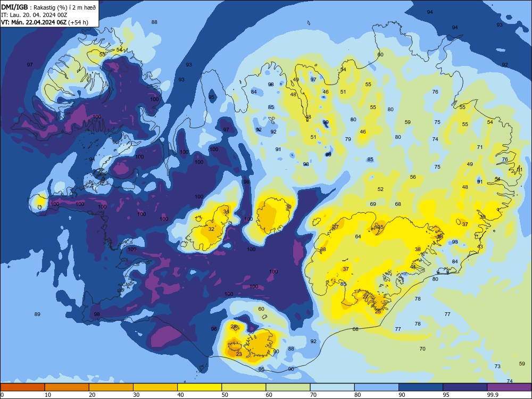Click the purple above-99.9 legend swatch

tap(509, 387)
